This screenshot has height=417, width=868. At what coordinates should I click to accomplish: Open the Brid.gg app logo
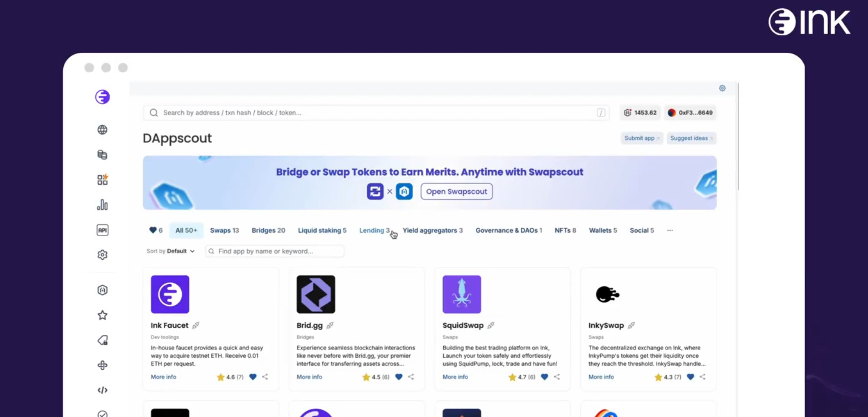316,294
